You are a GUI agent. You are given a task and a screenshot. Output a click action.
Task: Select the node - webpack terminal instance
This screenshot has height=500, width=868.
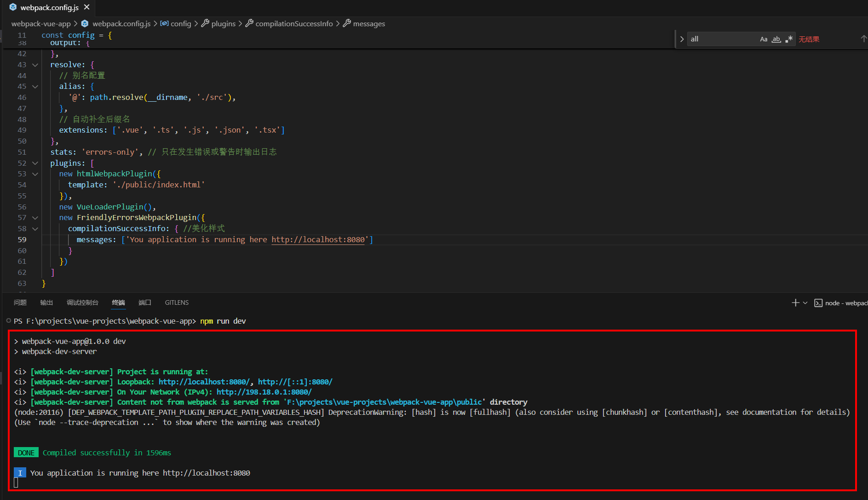point(840,303)
